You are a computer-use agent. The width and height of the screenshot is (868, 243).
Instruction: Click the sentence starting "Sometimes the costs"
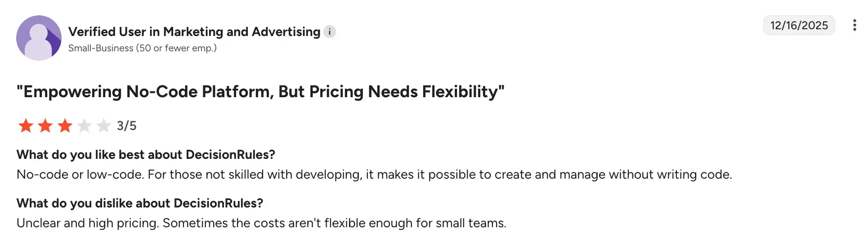point(334,223)
